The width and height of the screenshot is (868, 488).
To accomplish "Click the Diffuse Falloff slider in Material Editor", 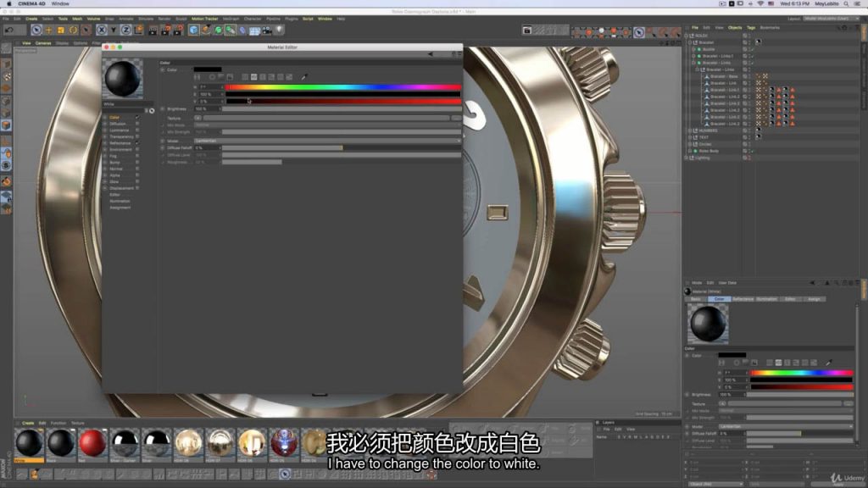I will [342, 147].
